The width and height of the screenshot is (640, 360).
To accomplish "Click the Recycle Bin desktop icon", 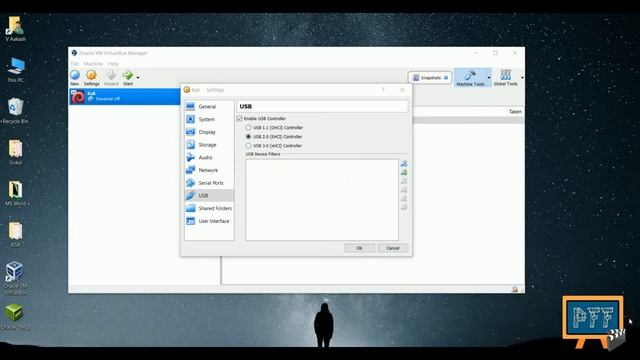I will (16, 111).
